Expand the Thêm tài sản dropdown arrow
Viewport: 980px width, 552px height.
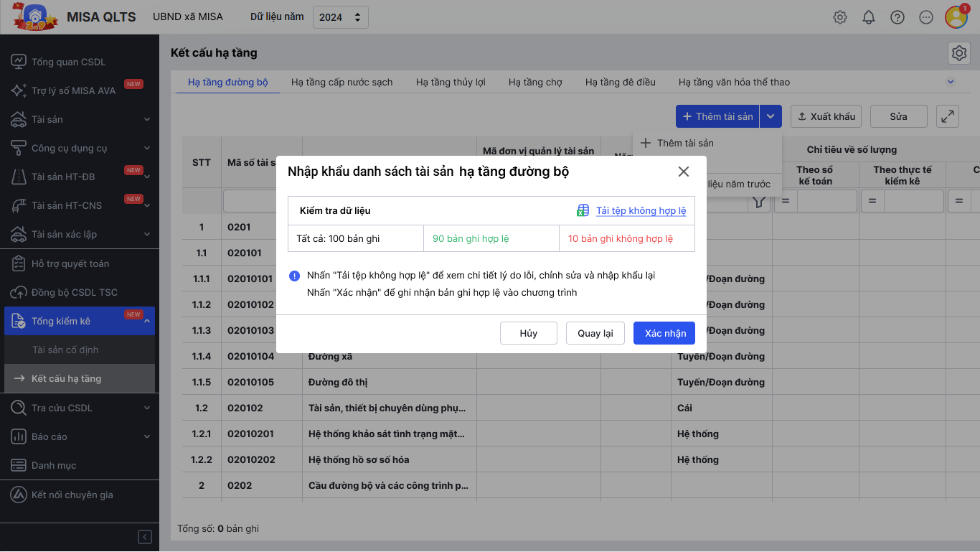click(771, 116)
